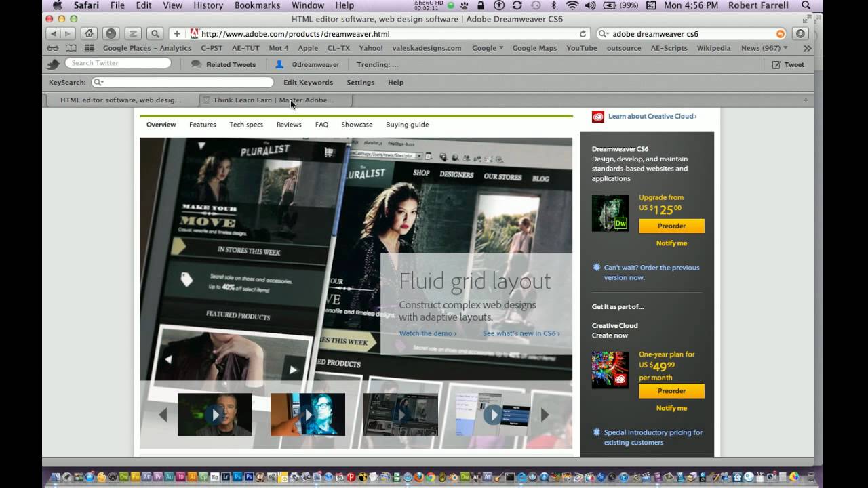Viewport: 868px width, 488px height.
Task: Click the Creative Cloud Preorder button
Action: [671, 390]
